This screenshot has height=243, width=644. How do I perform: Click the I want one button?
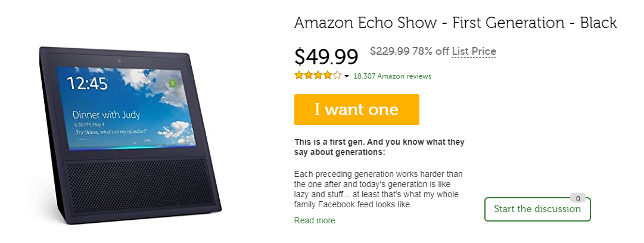tap(356, 110)
